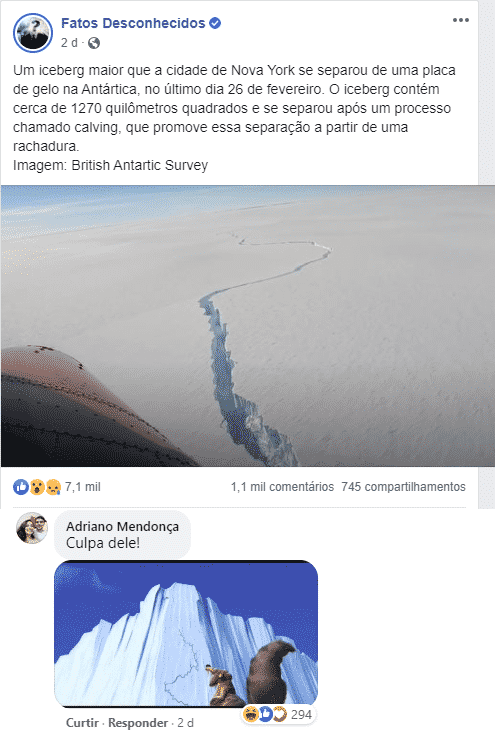
Task: Open the iceberg crack photo
Action: [x=248, y=326]
